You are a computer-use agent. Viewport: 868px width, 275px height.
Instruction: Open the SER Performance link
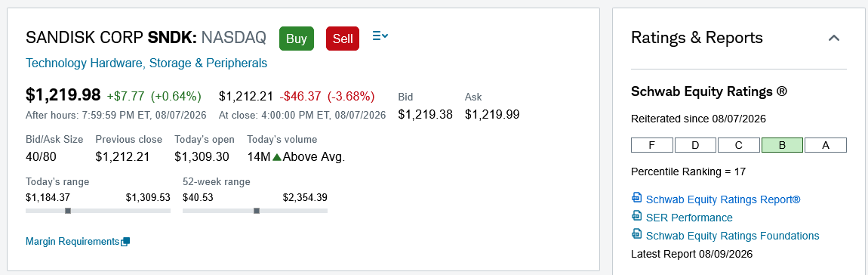[x=689, y=218]
